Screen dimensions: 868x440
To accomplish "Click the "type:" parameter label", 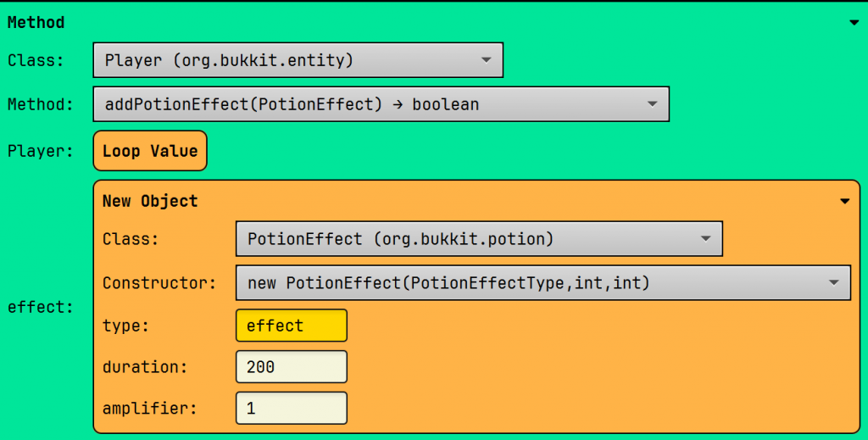I will click(125, 326).
